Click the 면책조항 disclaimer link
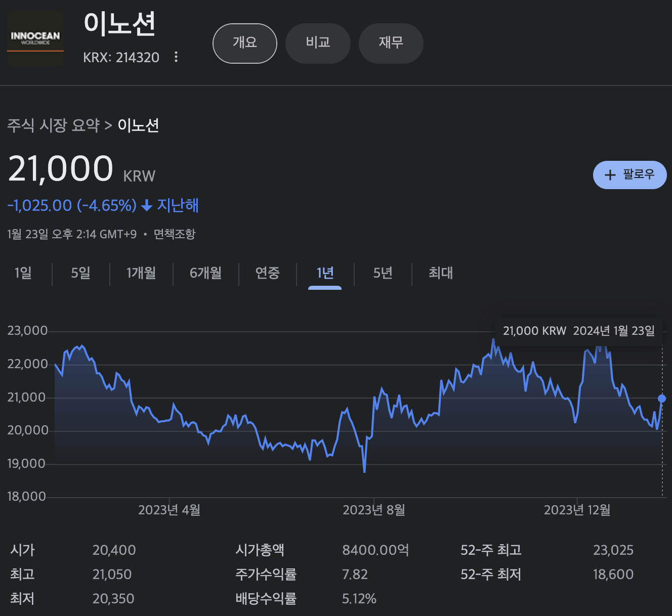 click(175, 234)
